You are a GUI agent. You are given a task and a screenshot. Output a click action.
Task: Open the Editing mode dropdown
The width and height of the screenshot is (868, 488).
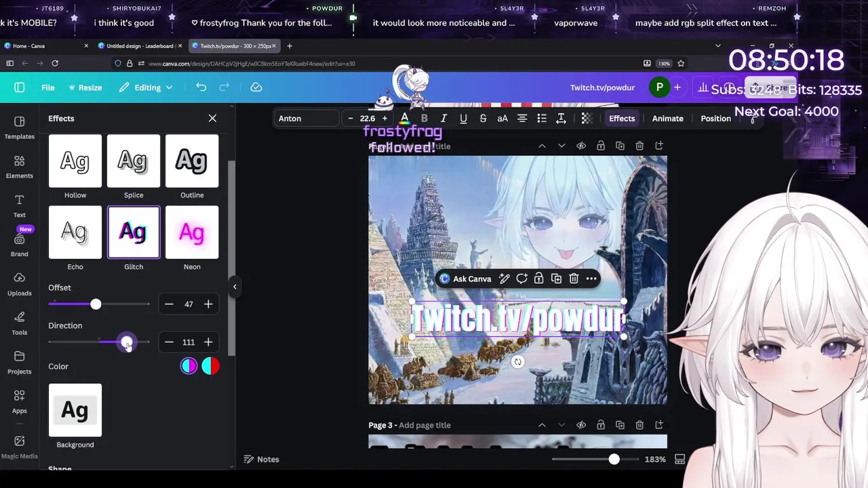pos(146,87)
